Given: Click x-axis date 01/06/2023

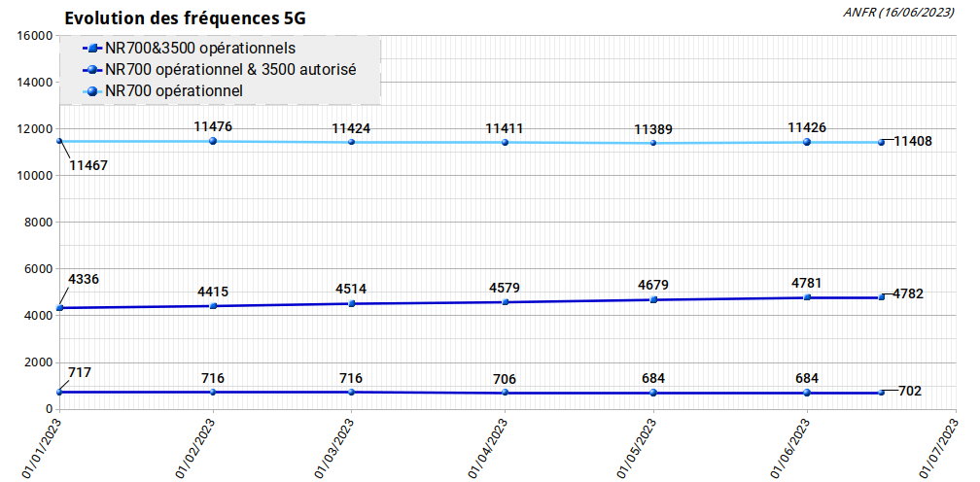Looking at the screenshot, I should [790, 448].
